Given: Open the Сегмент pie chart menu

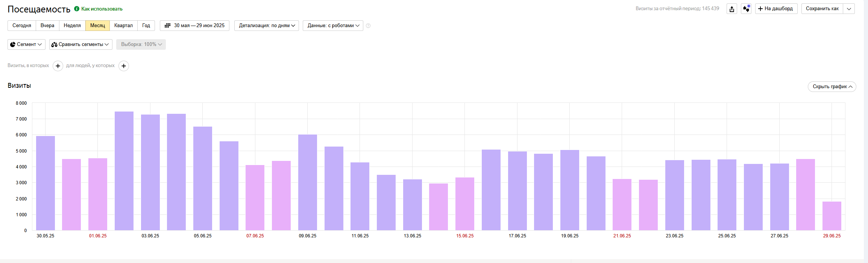Looking at the screenshot, I should coord(26,44).
